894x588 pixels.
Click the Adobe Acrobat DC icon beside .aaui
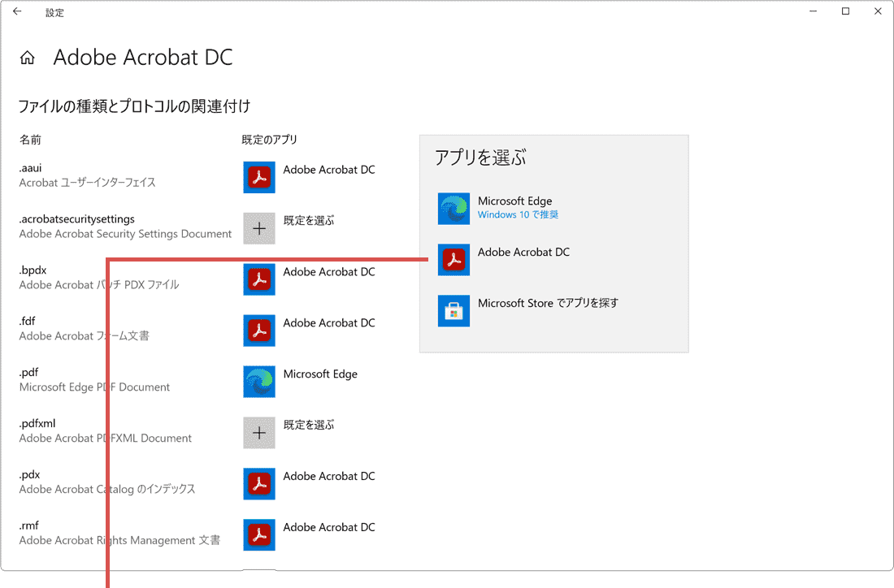pos(258,177)
